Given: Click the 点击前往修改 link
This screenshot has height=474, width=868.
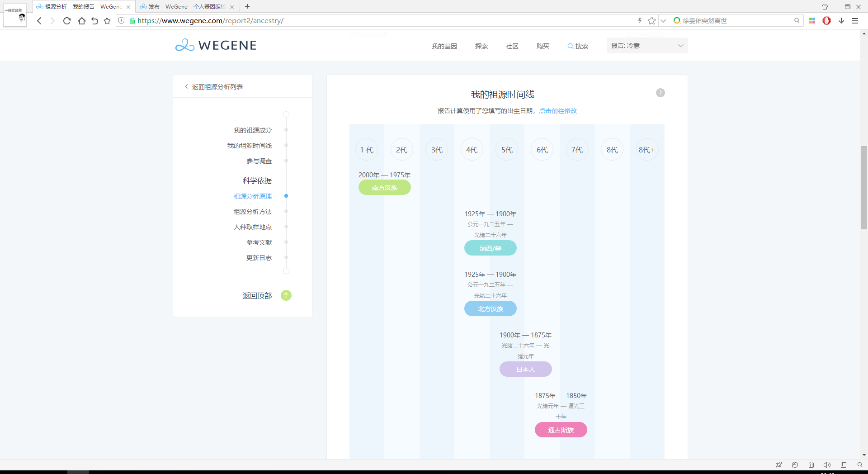Looking at the screenshot, I should 557,111.
